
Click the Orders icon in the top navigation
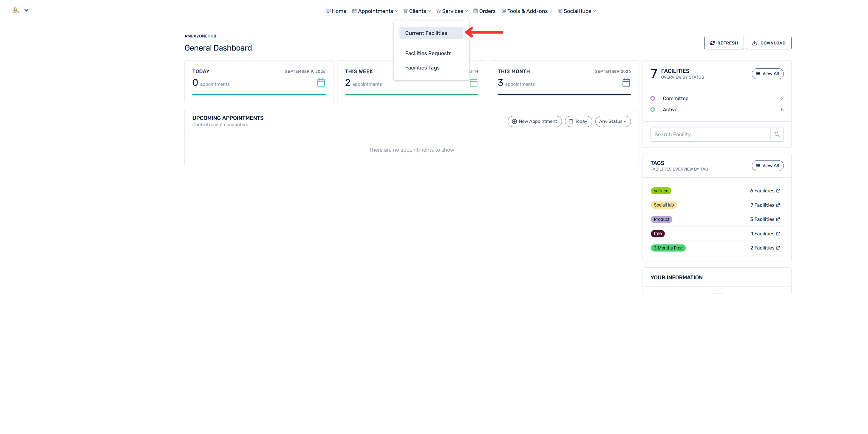[475, 11]
